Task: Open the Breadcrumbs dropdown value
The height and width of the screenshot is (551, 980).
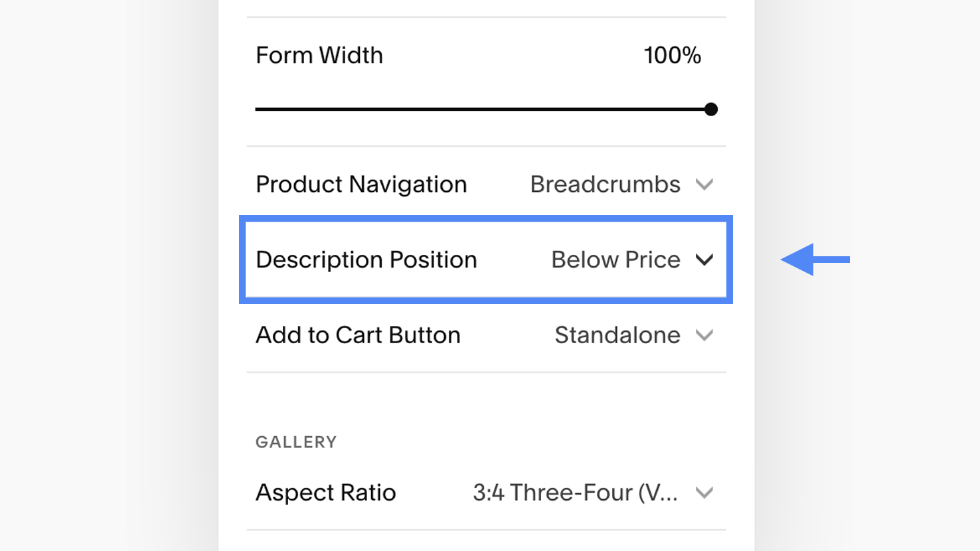Action: click(x=605, y=185)
